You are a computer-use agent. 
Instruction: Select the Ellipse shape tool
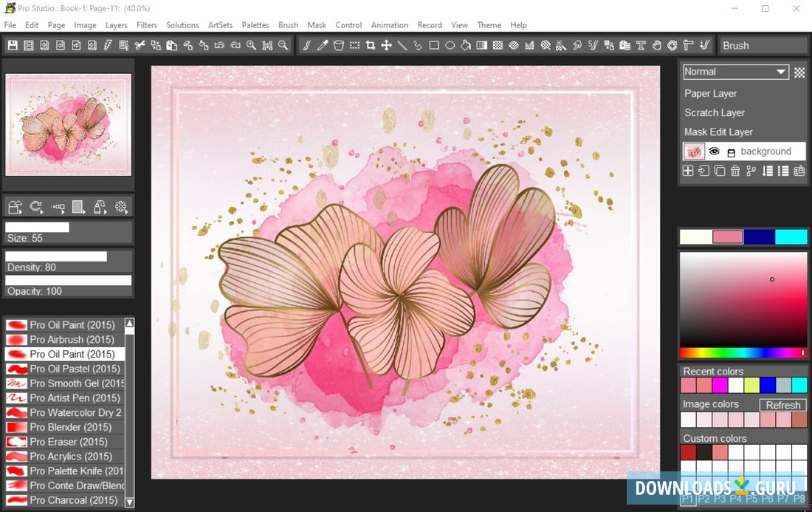450,46
